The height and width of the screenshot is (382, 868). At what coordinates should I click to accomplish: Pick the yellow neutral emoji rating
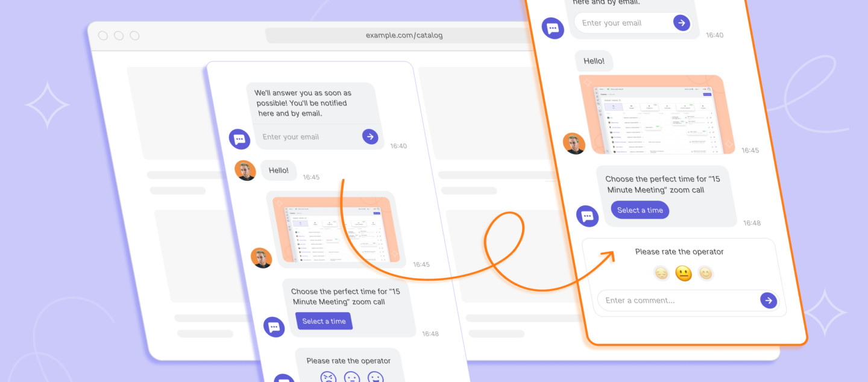click(x=684, y=273)
